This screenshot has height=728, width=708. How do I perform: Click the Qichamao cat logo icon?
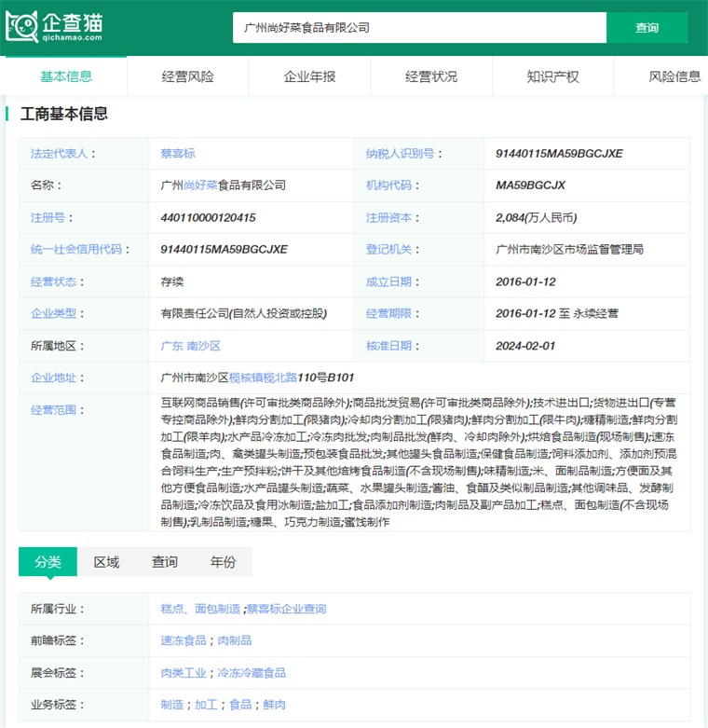tap(21, 26)
